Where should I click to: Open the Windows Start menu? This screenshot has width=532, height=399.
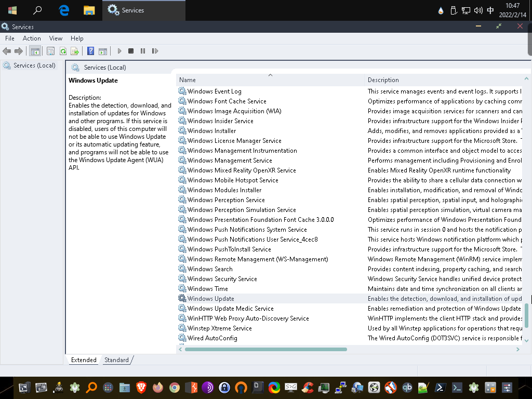(x=12, y=10)
